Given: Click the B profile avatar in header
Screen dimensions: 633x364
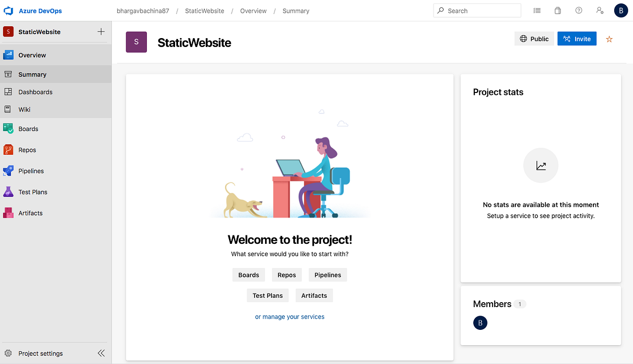Looking at the screenshot, I should pyautogui.click(x=621, y=10).
